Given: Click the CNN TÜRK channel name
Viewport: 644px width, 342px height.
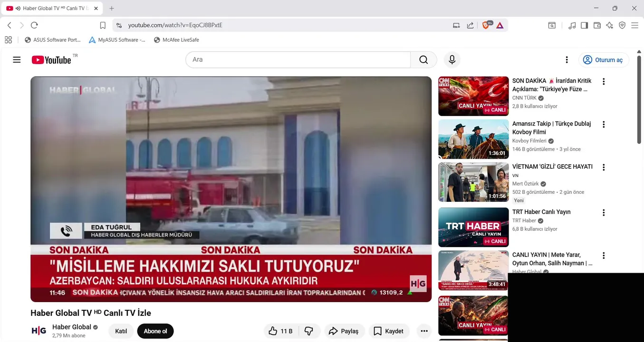Looking at the screenshot, I should tap(524, 98).
